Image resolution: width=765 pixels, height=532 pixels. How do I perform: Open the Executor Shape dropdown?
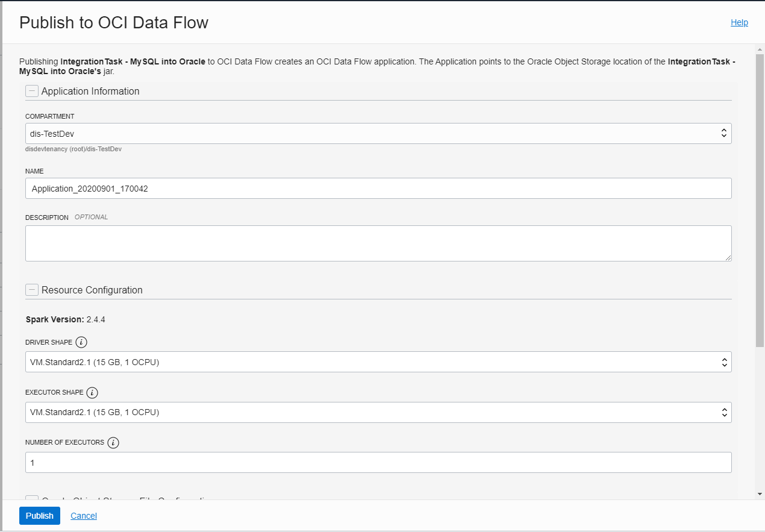[x=378, y=412]
